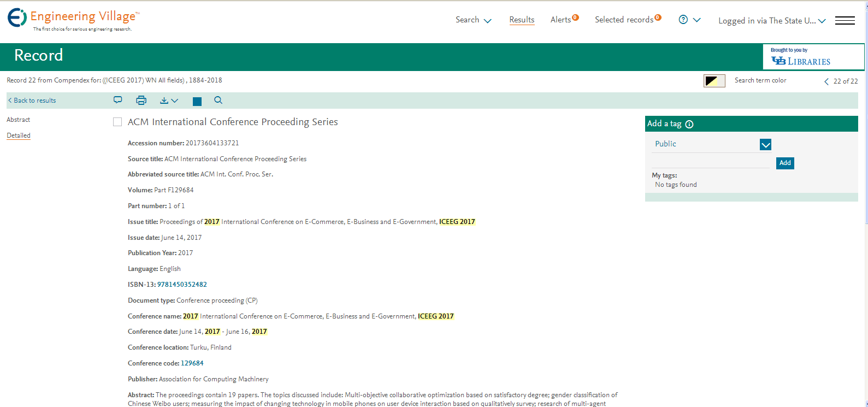Open Selected records menu item

(x=624, y=20)
